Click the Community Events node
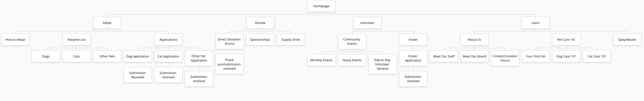 tap(352, 41)
